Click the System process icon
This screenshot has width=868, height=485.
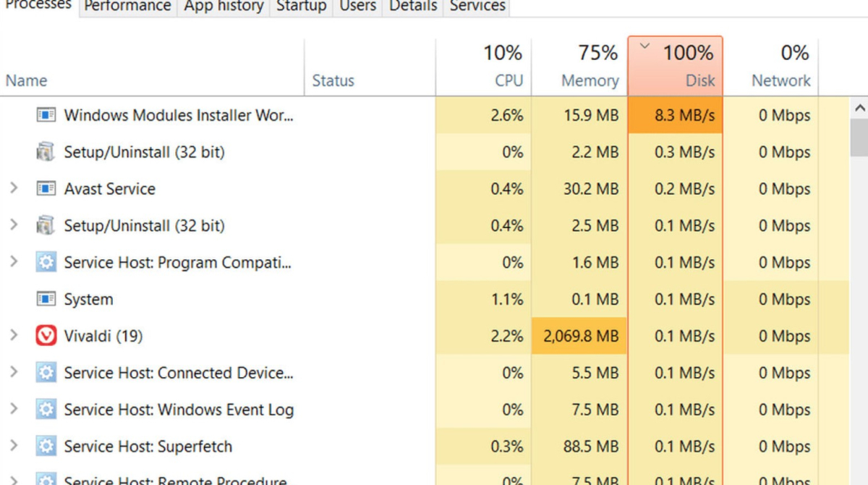(x=46, y=299)
